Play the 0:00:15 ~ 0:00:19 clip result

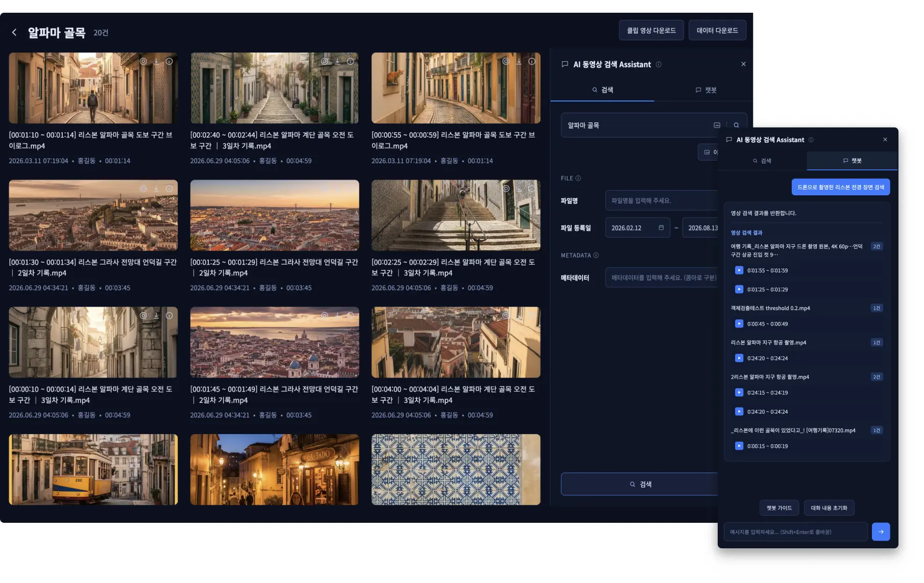click(739, 446)
